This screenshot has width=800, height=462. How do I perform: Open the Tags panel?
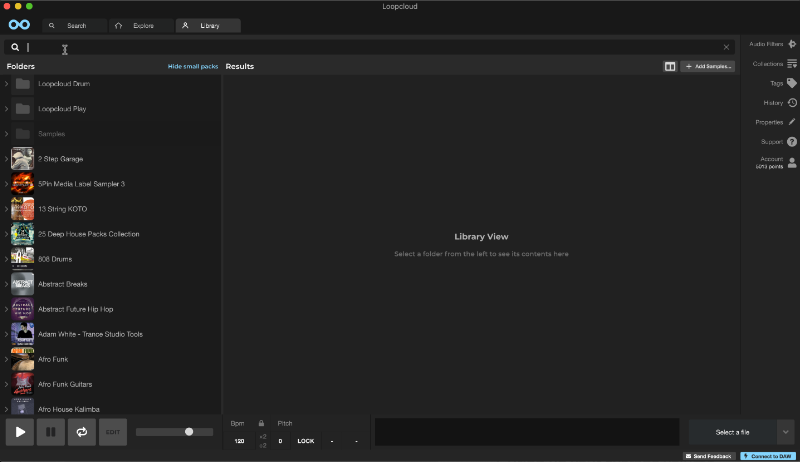pos(791,83)
